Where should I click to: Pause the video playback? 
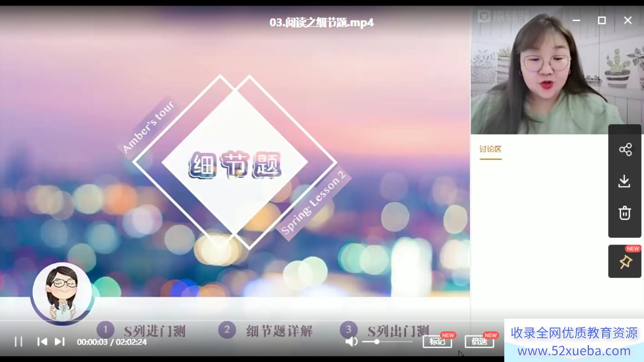(x=18, y=342)
